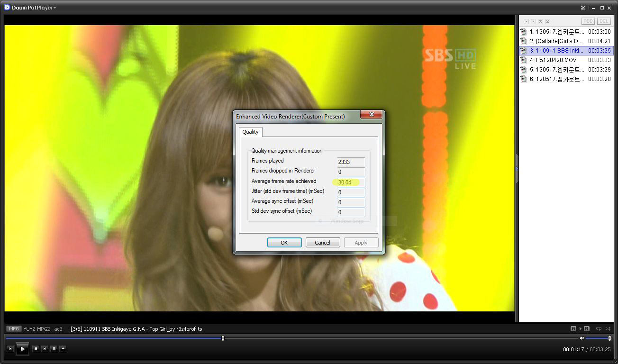This screenshot has height=364, width=618.
Task: Set B repeat point marker
Action: point(587,328)
